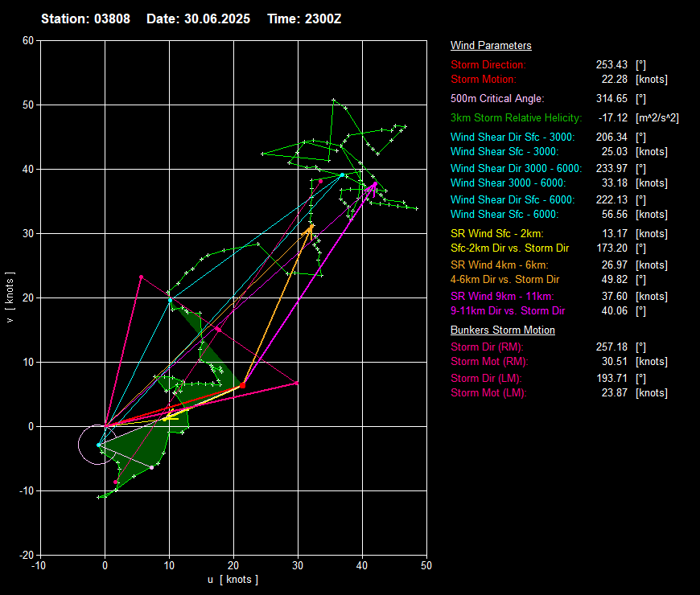Select 'SR Wind 9km - 11km:' label
Screen dimensions: 700x595
pyautogui.click(x=502, y=297)
